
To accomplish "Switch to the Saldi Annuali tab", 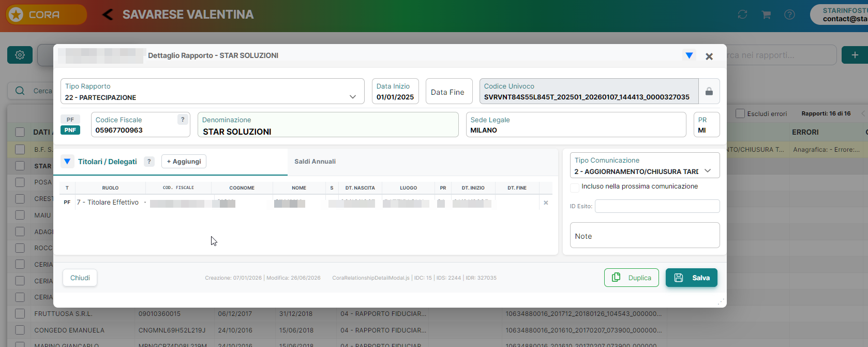I will point(315,162).
